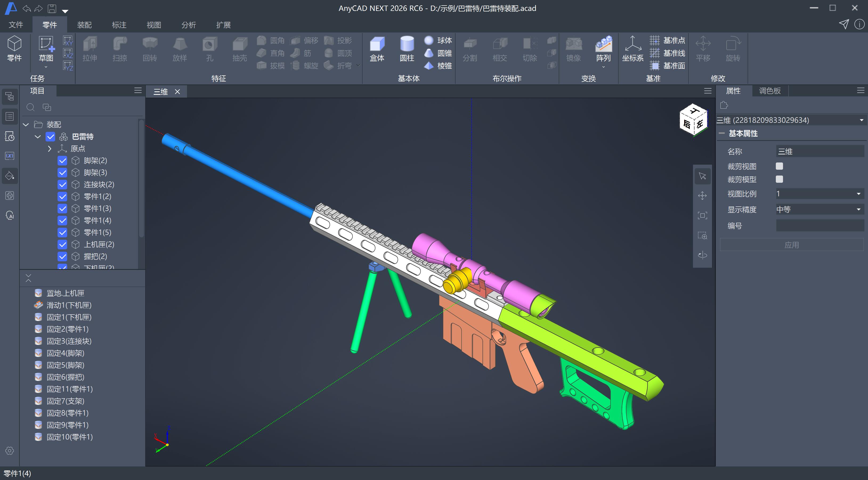Image resolution: width=868 pixels, height=480 pixels.
Task: Collapse the 巴雷特 assembly node
Action: tap(38, 137)
